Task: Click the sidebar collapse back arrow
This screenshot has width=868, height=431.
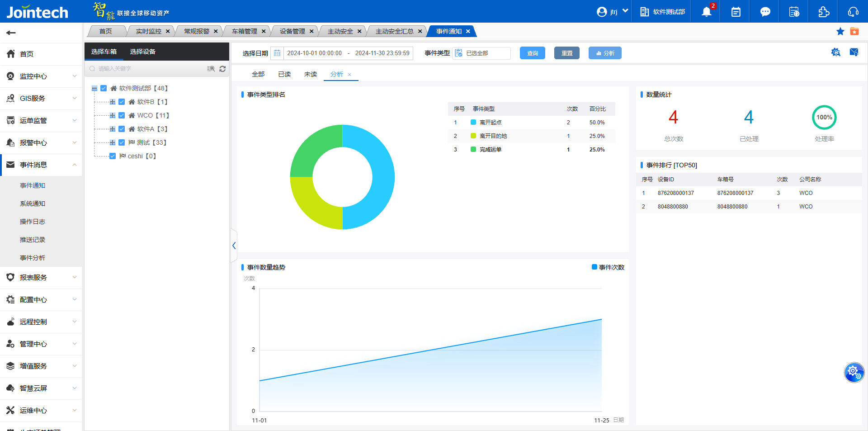Action: (x=11, y=33)
